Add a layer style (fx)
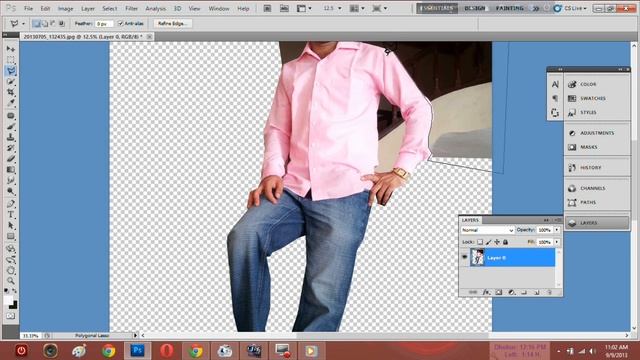Image resolution: width=640 pixels, height=360 pixels. pyautogui.click(x=486, y=292)
